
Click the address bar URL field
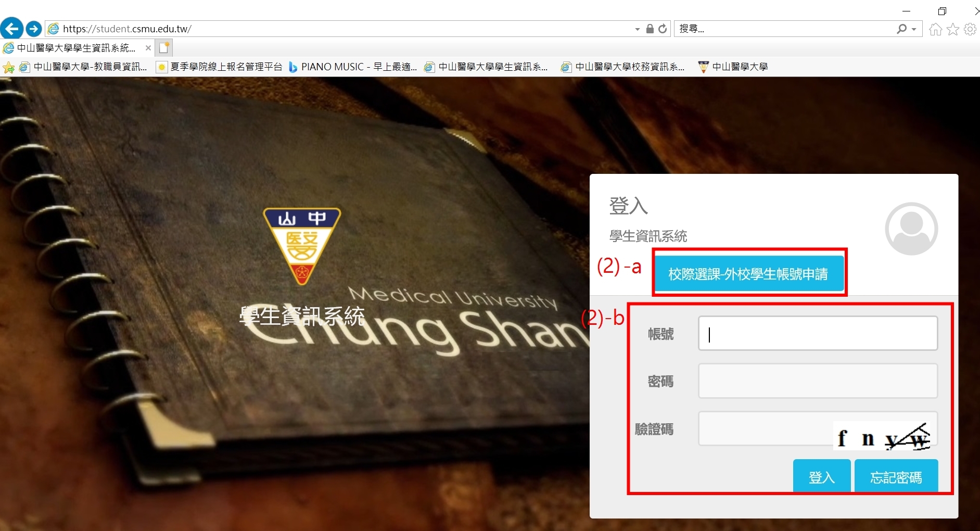(343, 29)
